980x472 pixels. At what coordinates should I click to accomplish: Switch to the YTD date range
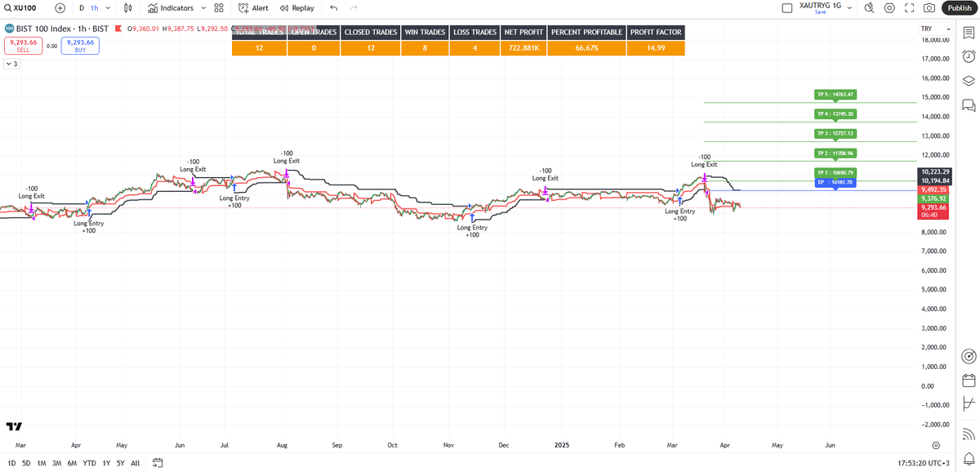point(89,463)
